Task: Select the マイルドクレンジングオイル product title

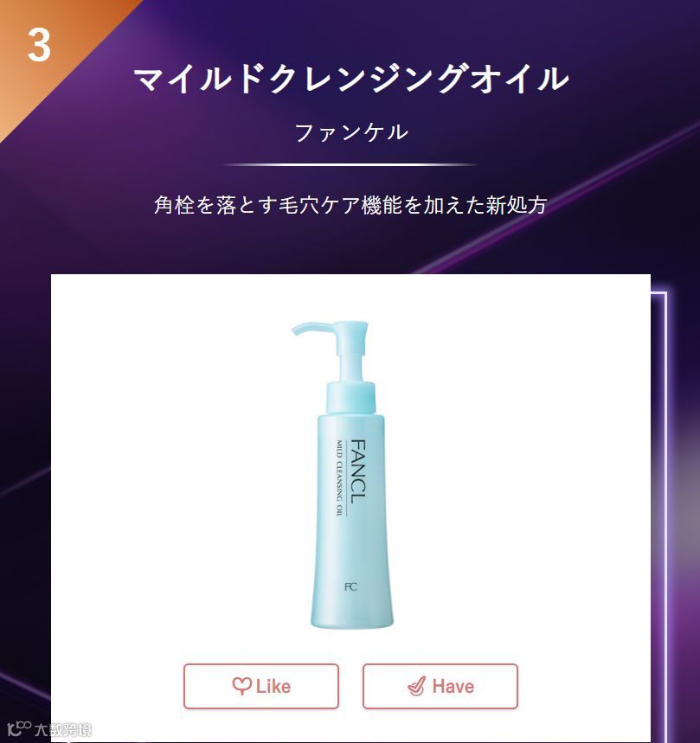Action: (351, 79)
